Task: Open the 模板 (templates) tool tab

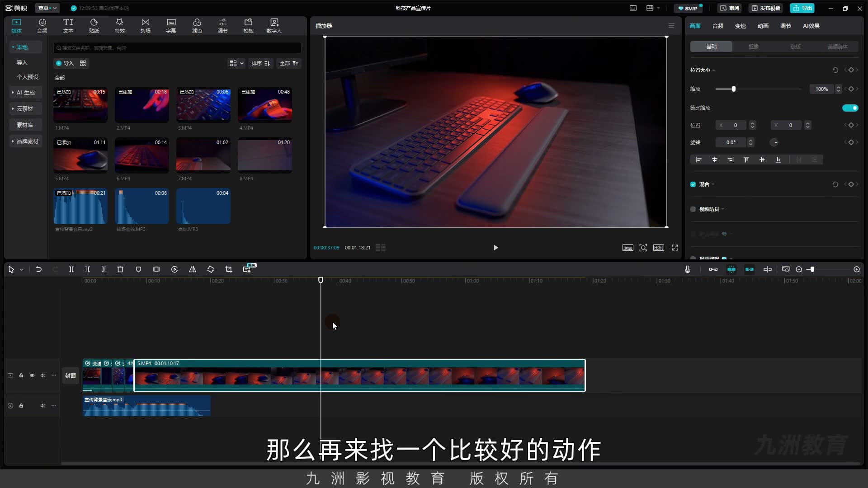Action: [x=248, y=26]
